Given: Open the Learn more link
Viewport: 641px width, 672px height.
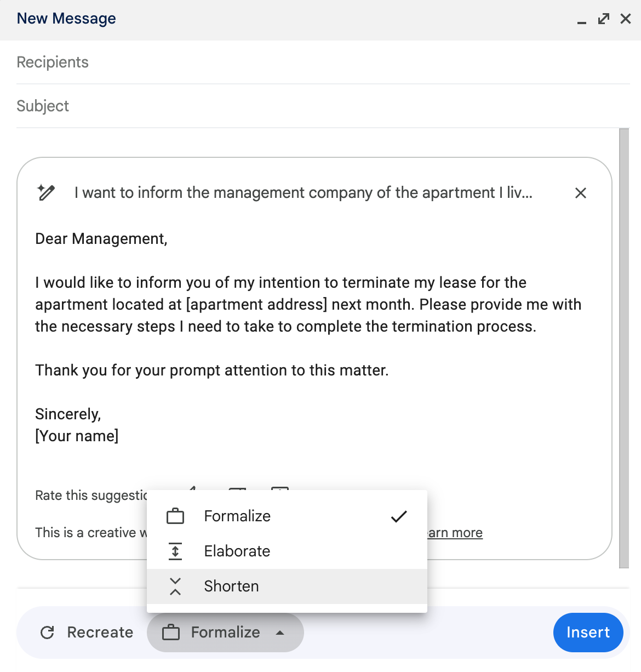Looking at the screenshot, I should pyautogui.click(x=455, y=533).
